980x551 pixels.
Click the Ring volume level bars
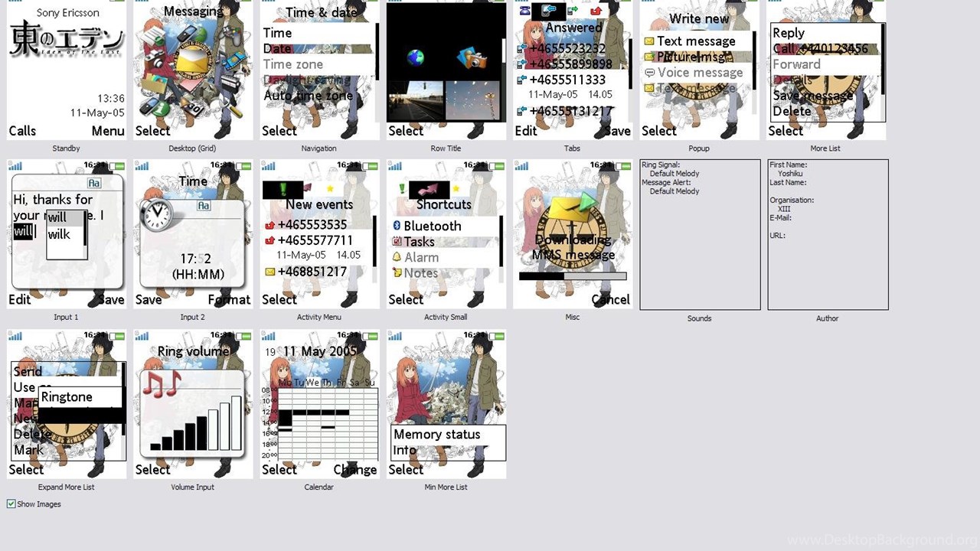(x=197, y=423)
